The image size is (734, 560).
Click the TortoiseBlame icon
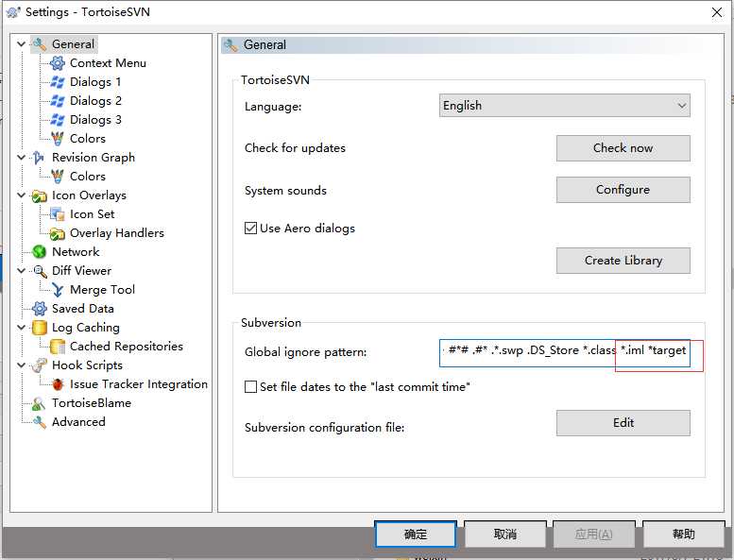40,403
